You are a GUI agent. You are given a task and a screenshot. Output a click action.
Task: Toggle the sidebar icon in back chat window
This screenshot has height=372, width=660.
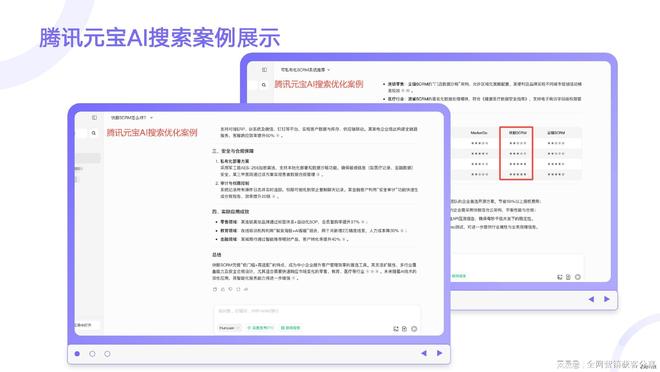(x=264, y=70)
